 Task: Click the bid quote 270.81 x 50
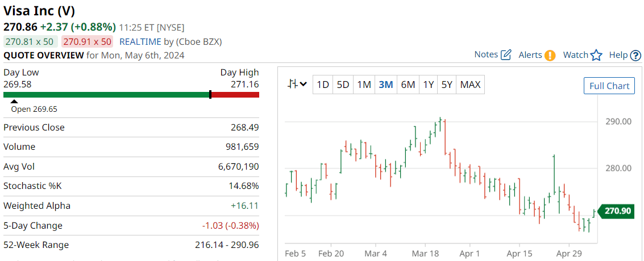tap(31, 41)
